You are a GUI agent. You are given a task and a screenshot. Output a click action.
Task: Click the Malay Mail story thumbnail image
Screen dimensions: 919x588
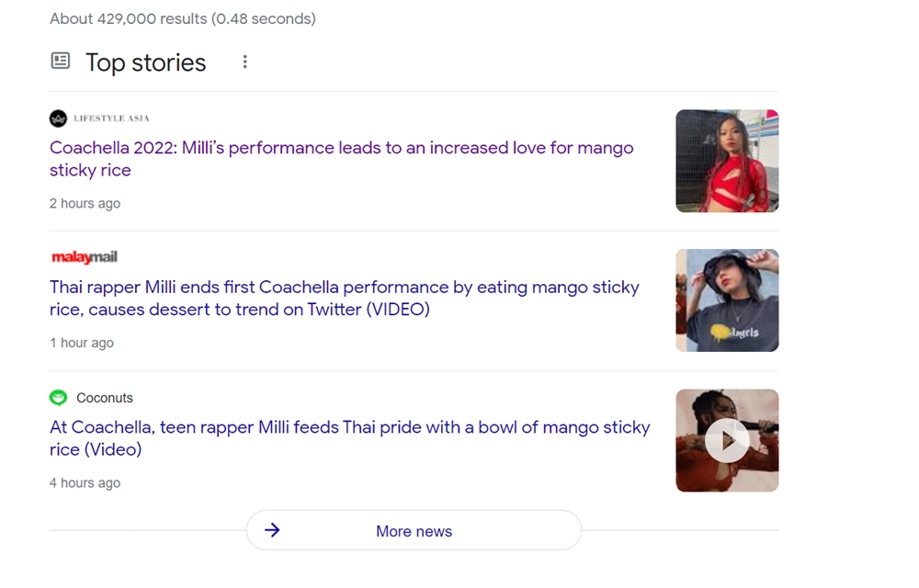727,300
